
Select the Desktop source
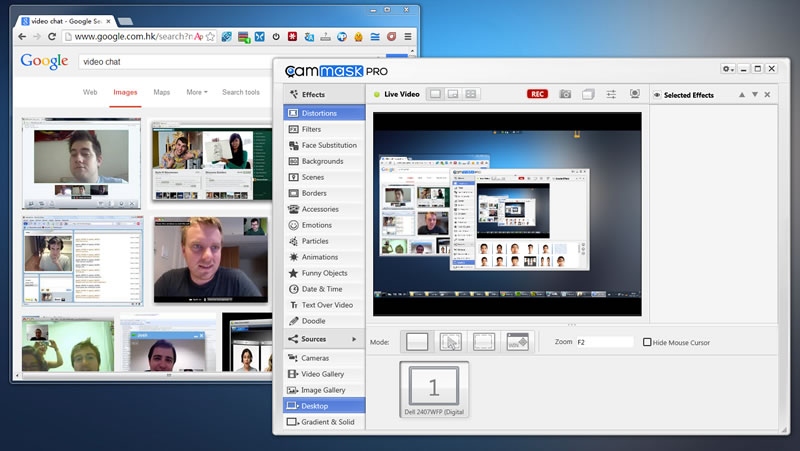click(x=324, y=406)
